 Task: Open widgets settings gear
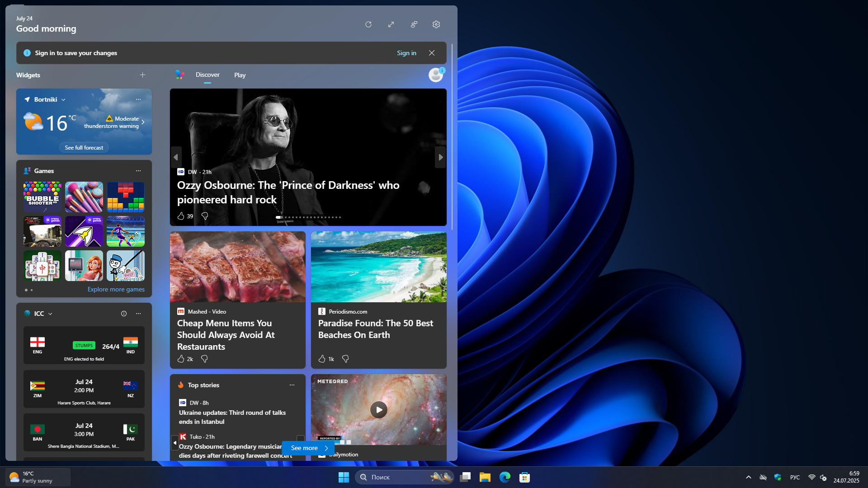[x=436, y=24]
